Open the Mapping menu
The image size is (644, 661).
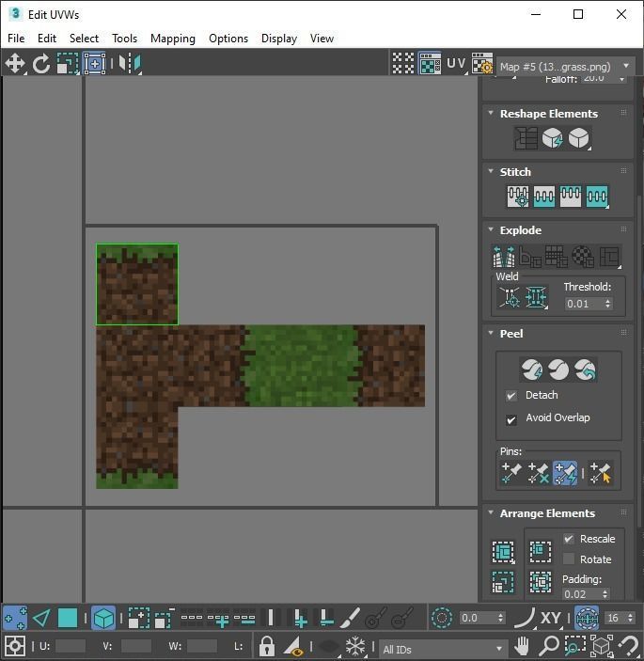(173, 39)
